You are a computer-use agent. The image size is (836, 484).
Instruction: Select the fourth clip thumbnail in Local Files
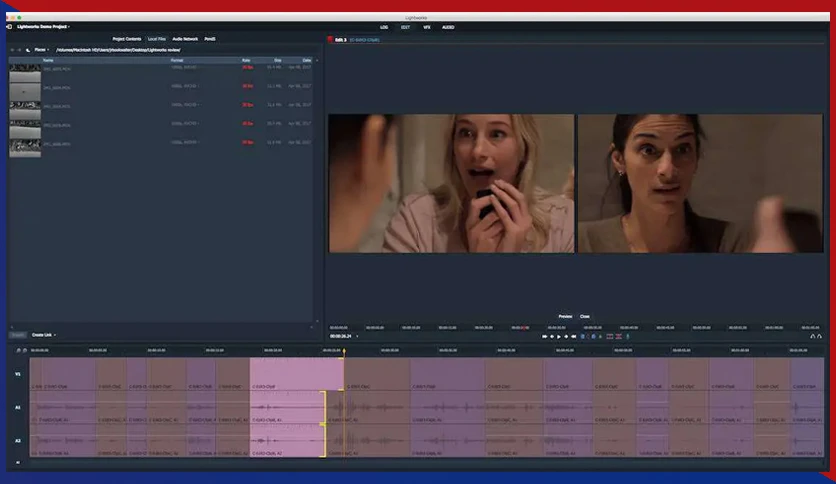(x=25, y=129)
